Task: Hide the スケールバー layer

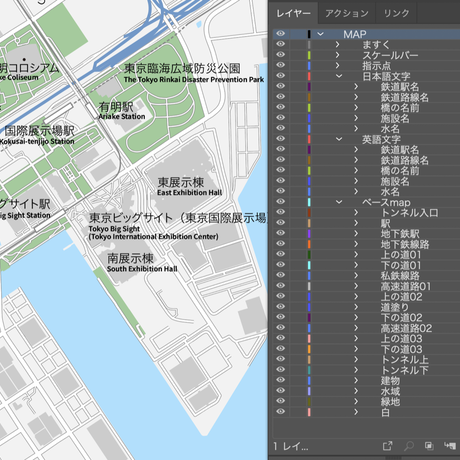Action: [x=281, y=55]
